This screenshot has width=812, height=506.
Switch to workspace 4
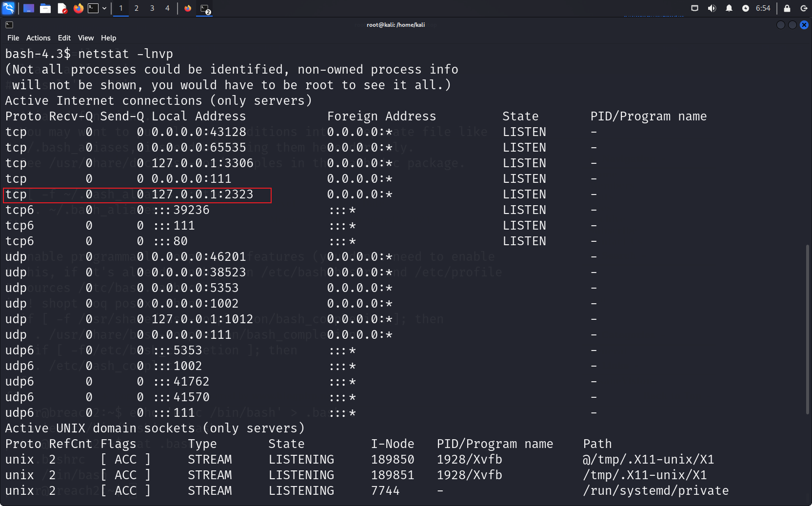[x=167, y=8]
